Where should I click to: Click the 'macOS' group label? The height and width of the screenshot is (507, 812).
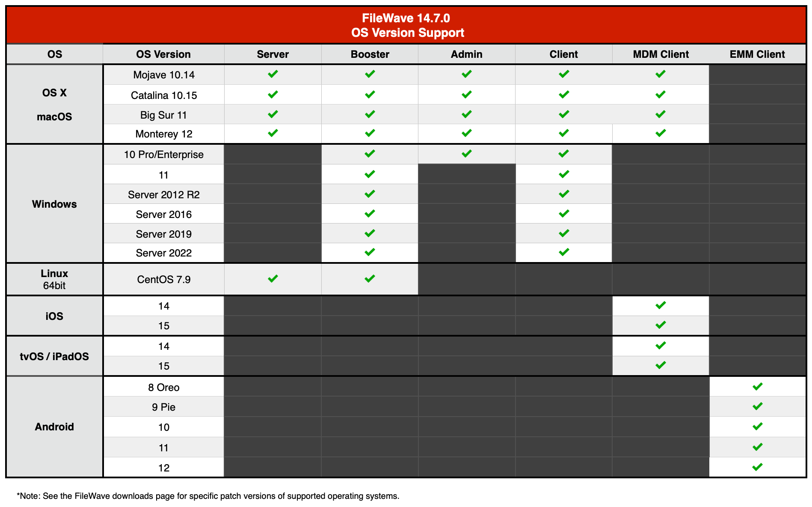[x=54, y=117]
